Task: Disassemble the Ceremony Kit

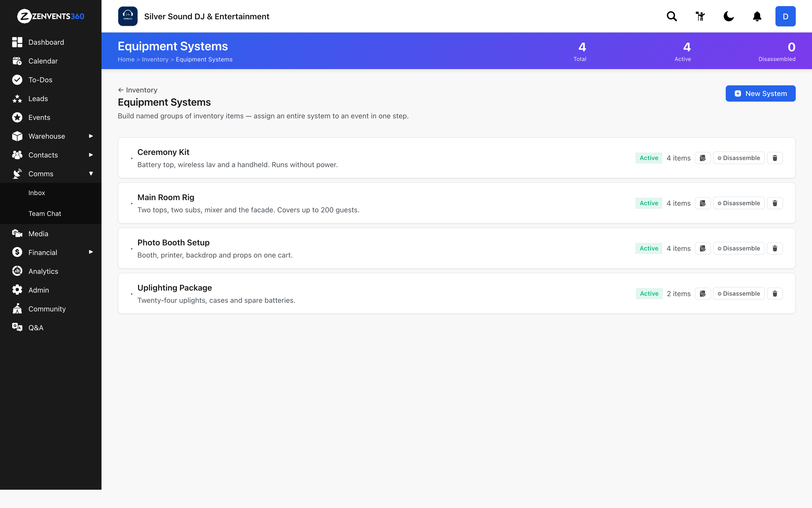Action: tap(738, 158)
